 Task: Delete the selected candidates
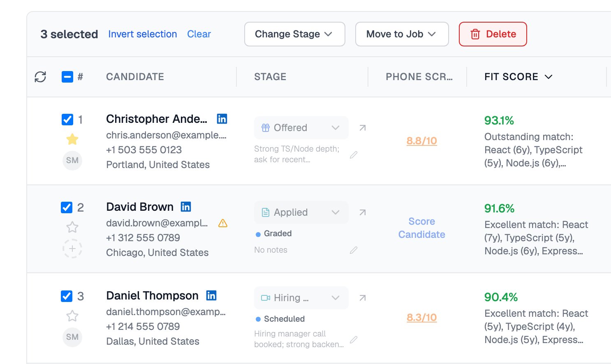point(493,34)
